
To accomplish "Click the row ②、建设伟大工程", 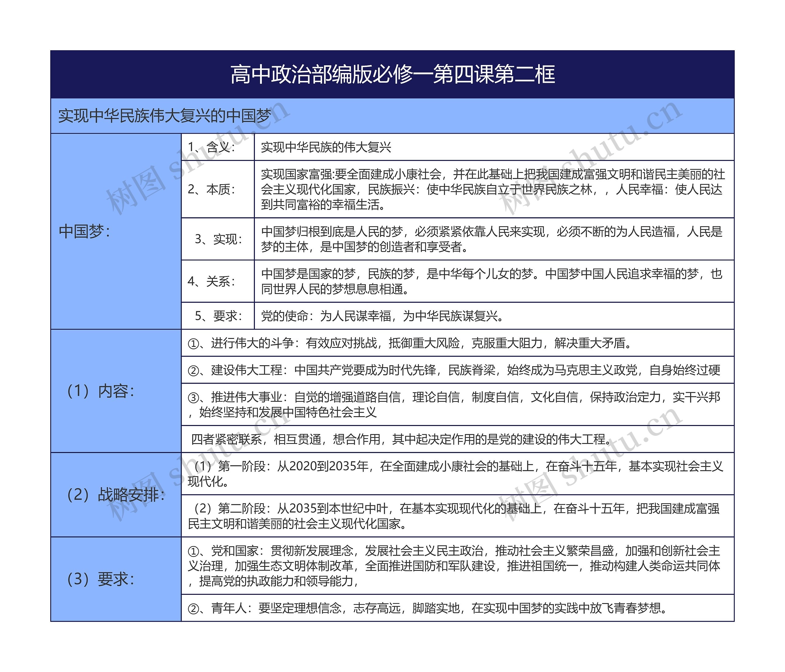I will tap(458, 370).
